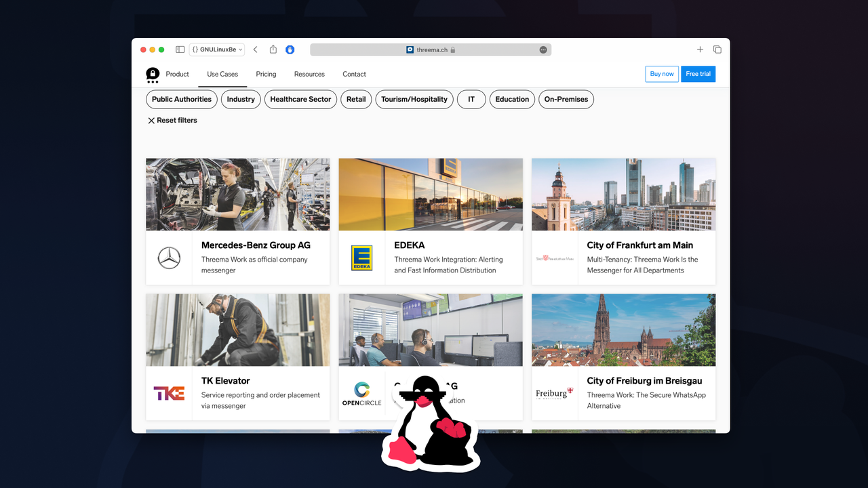
Task: Go back with the back chevron
Action: (x=256, y=49)
